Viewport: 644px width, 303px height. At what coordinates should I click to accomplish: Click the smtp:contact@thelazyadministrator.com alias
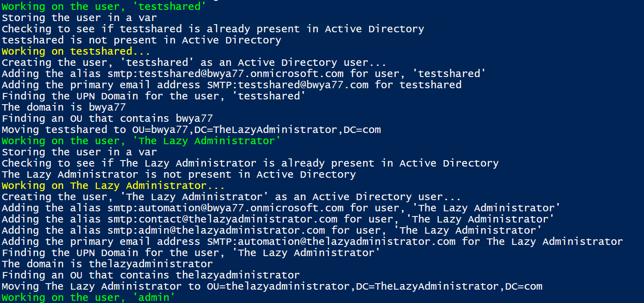pyautogui.click(x=222, y=219)
